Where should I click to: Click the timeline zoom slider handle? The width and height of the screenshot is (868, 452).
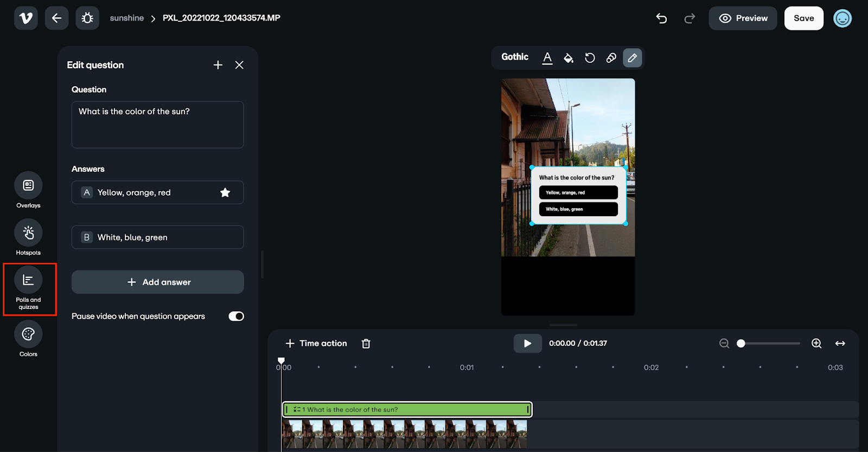point(741,344)
